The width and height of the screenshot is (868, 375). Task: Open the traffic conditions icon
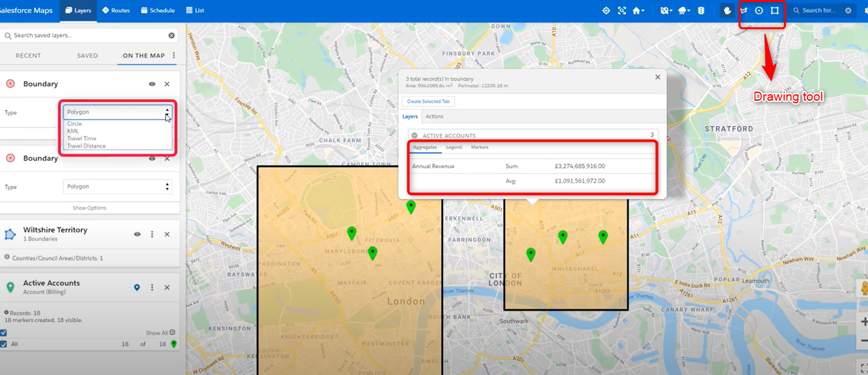click(x=701, y=10)
